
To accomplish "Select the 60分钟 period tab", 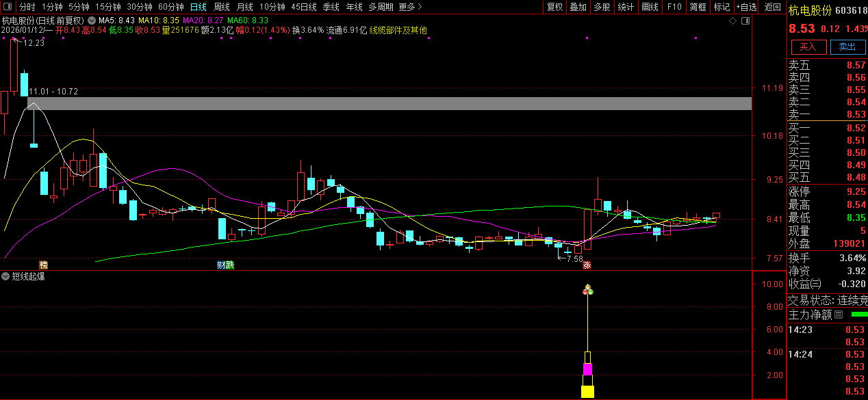I will pyautogui.click(x=170, y=7).
